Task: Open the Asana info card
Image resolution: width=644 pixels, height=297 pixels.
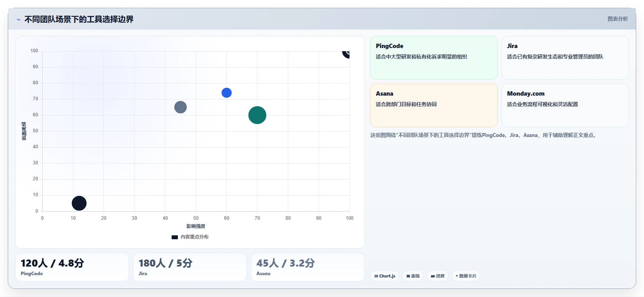Action: pyautogui.click(x=434, y=105)
